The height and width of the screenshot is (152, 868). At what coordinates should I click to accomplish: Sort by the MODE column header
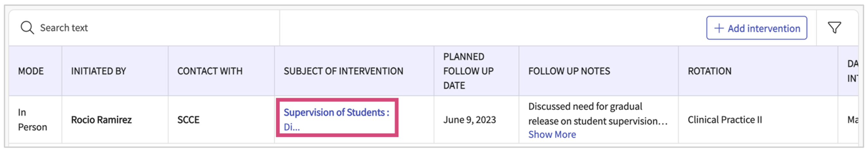click(x=31, y=71)
